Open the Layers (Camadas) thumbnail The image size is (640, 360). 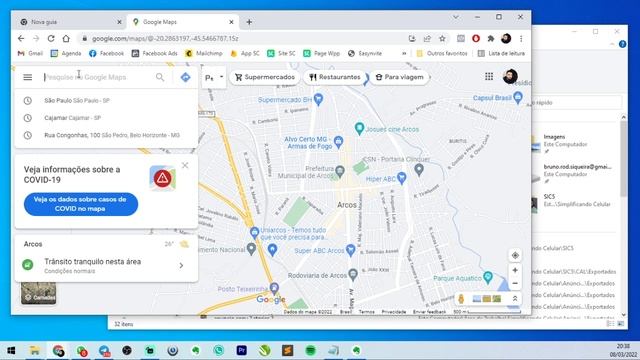38,293
